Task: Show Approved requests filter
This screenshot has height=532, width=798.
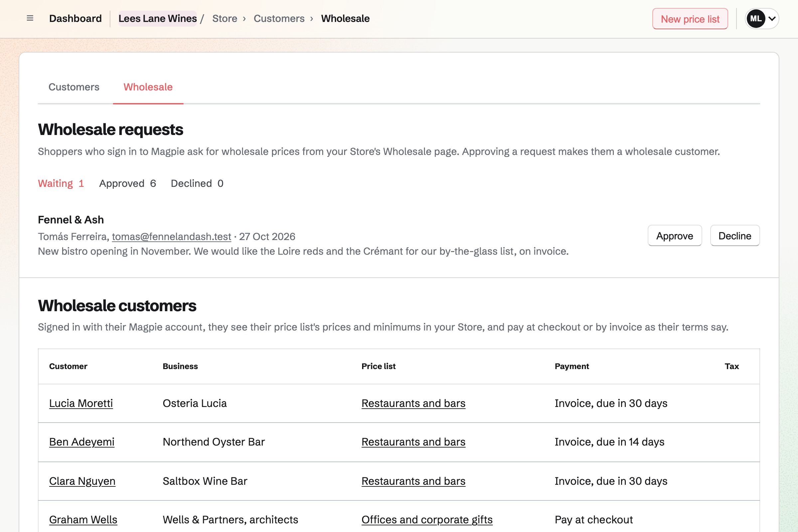Action: (128, 184)
